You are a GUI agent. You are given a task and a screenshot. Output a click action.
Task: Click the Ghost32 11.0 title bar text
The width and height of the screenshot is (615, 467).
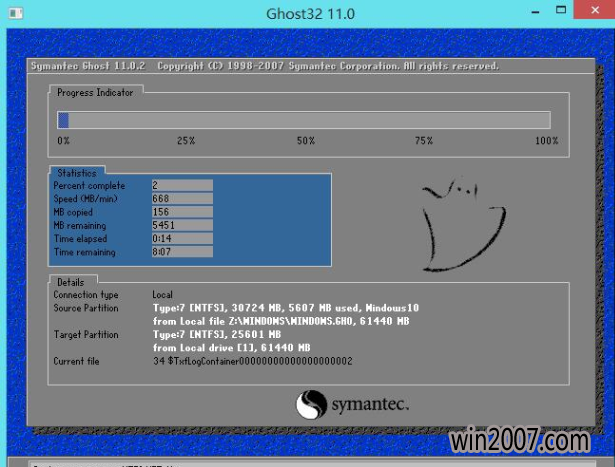310,14
